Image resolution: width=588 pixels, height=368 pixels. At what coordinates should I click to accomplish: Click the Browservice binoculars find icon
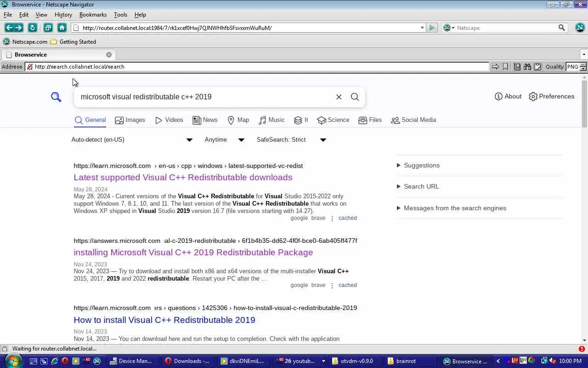pos(527,67)
